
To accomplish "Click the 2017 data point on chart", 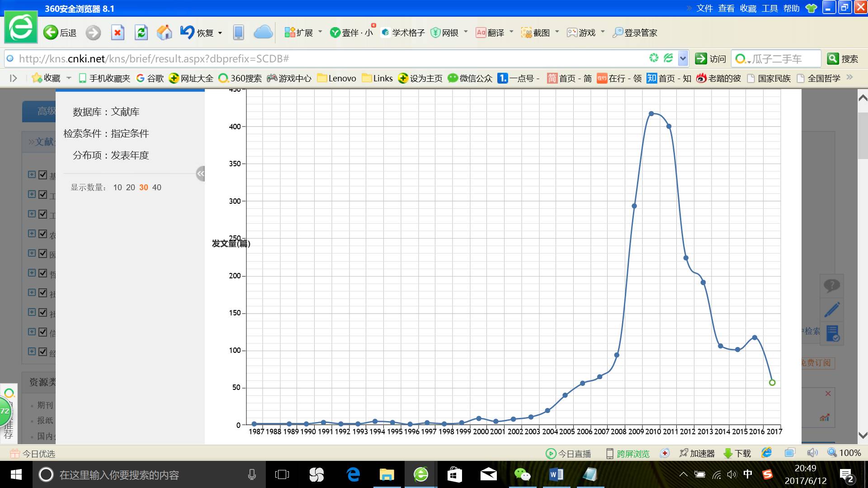I will click(x=772, y=383).
